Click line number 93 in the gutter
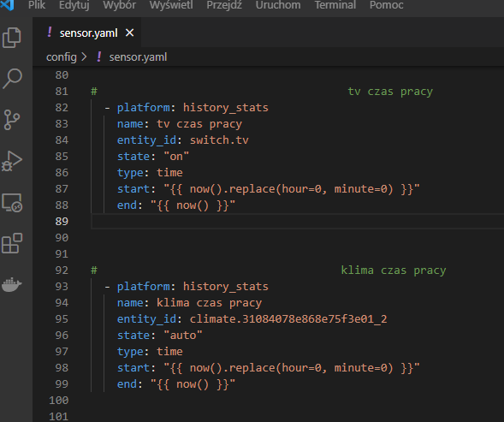 click(x=62, y=286)
